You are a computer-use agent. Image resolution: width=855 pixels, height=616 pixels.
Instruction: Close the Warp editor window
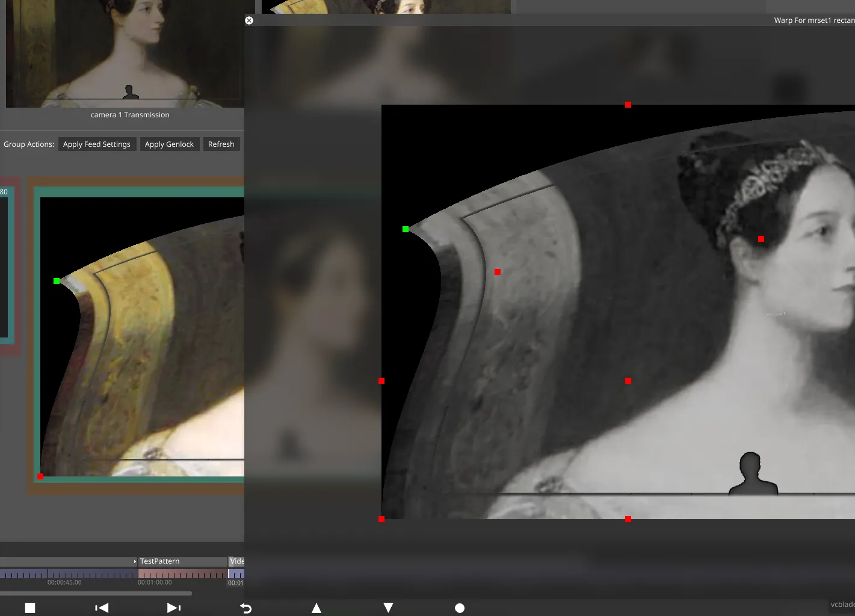(x=249, y=20)
